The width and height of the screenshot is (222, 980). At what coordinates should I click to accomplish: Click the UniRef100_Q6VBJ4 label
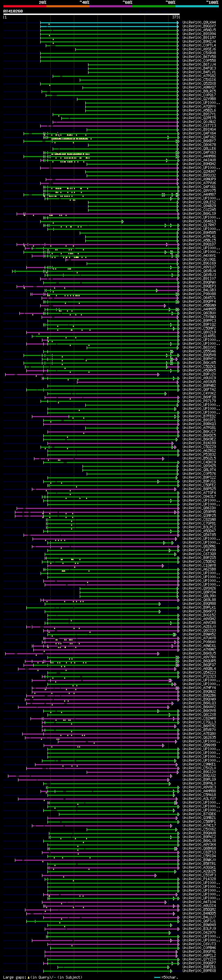pyautogui.click(x=199, y=271)
